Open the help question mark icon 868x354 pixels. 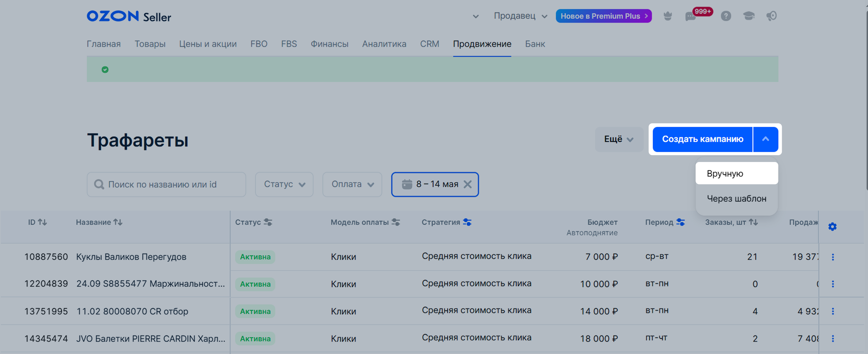click(726, 16)
